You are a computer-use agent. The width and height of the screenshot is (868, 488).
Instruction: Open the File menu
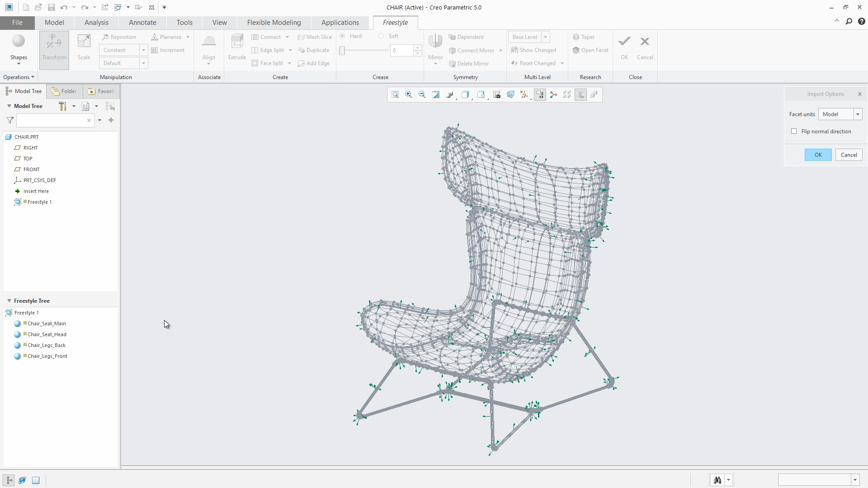[17, 23]
